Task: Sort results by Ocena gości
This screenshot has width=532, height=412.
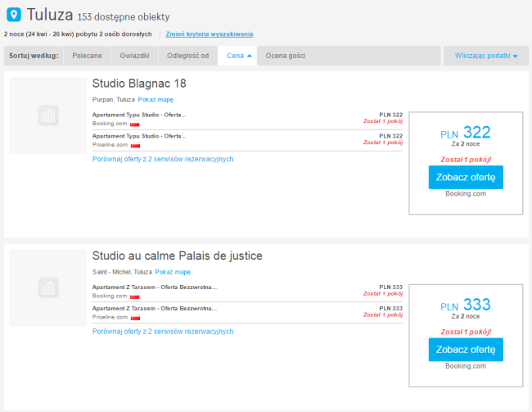Action: click(x=286, y=56)
